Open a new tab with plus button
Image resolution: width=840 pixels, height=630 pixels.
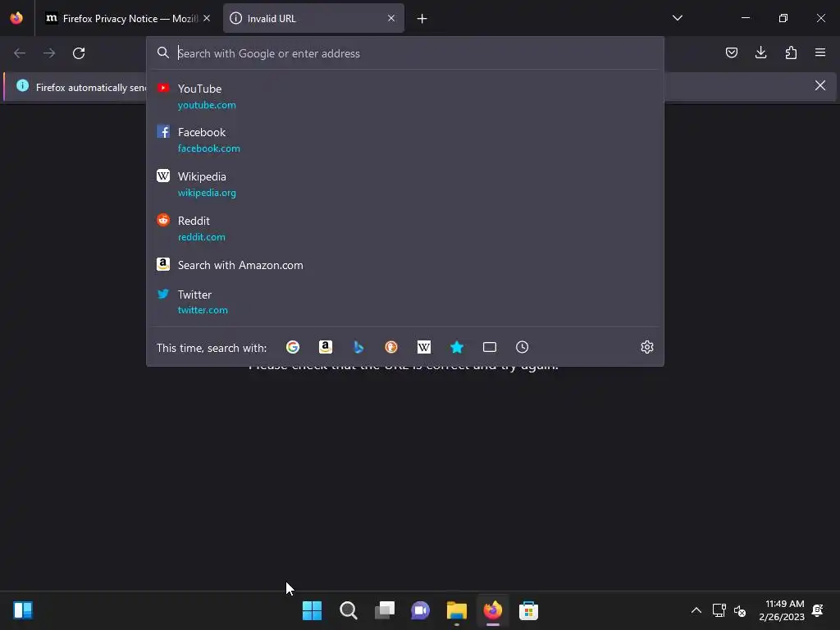422,19
